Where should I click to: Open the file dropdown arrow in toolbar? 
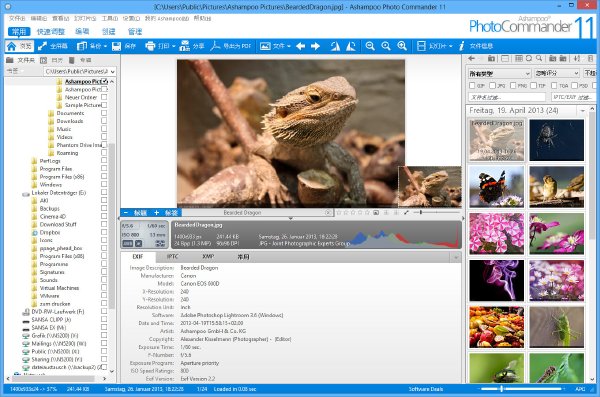(x=289, y=46)
